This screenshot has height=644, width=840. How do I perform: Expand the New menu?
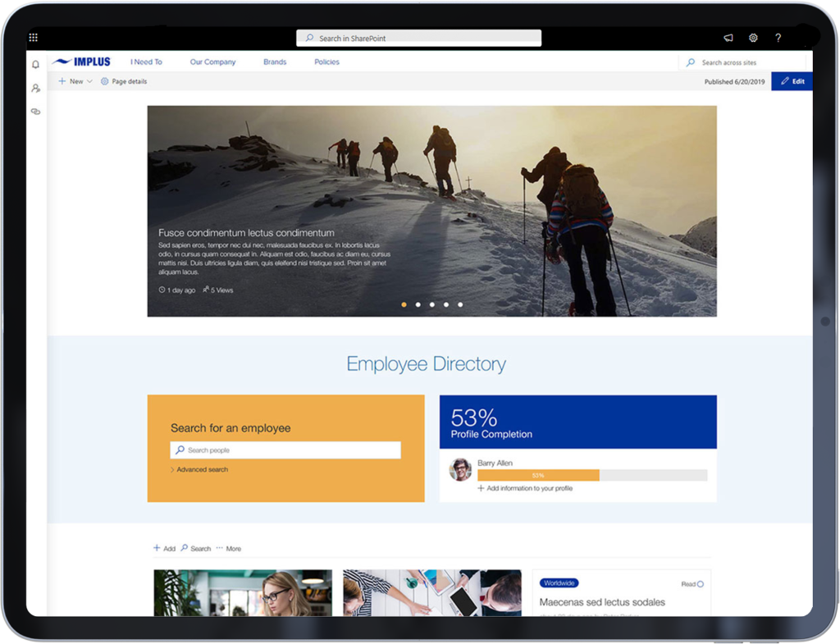click(x=75, y=81)
